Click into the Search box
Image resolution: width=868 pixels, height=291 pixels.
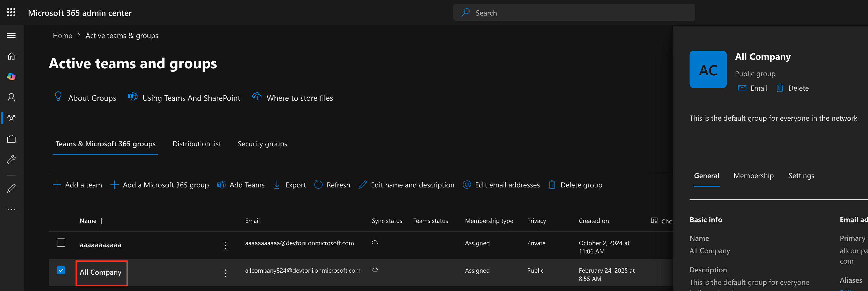coord(574,13)
